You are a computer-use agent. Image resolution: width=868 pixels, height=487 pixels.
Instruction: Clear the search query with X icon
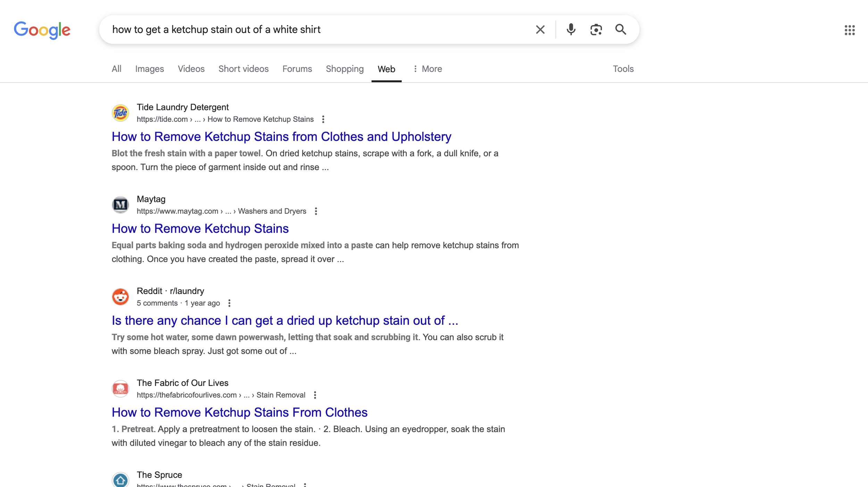[540, 30]
